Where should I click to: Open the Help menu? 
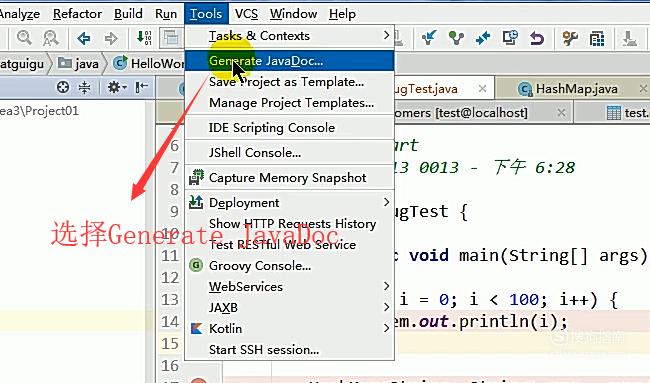tap(342, 14)
